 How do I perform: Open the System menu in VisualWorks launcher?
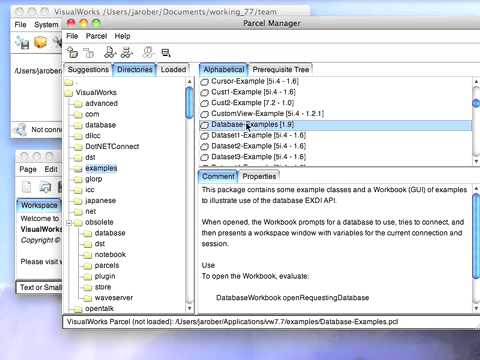pyautogui.click(x=46, y=25)
